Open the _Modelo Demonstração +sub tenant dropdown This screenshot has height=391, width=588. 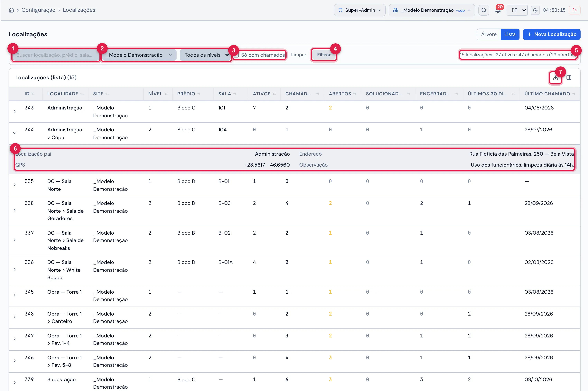(x=432, y=10)
